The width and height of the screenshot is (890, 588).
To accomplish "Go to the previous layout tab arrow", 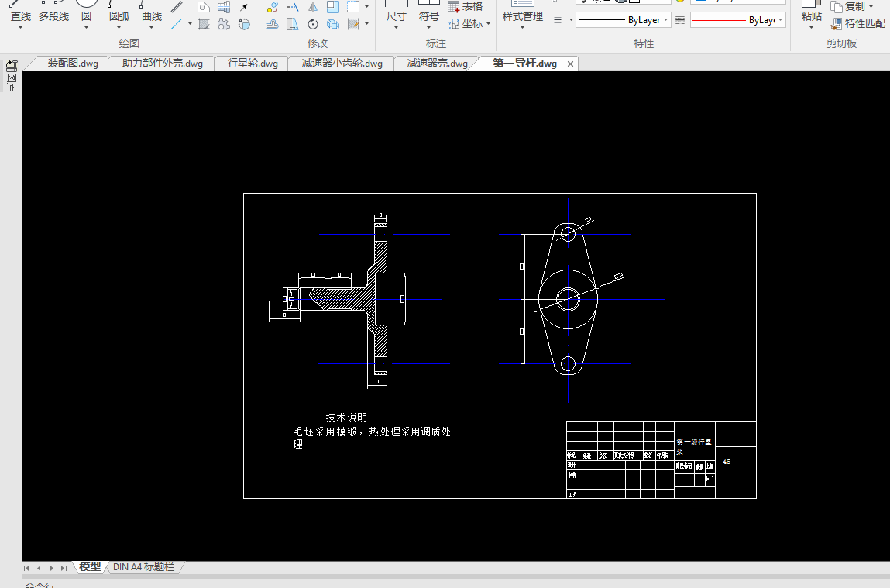I will (x=39, y=568).
